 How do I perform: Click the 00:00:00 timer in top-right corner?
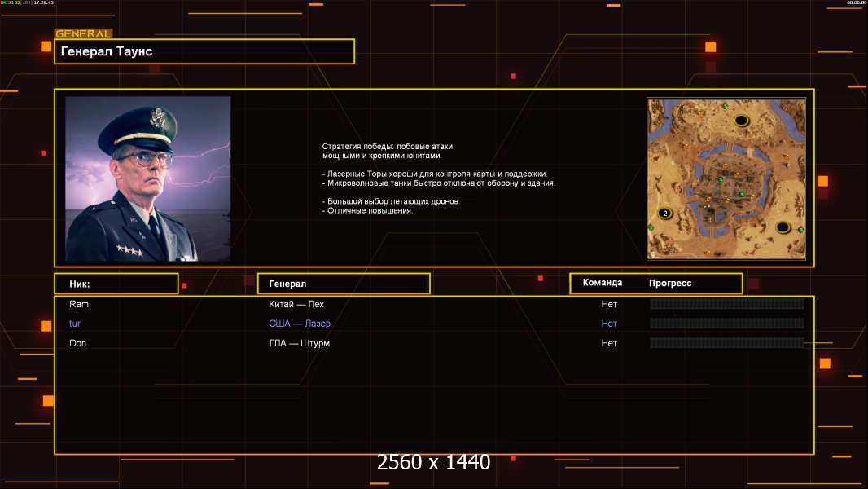pyautogui.click(x=856, y=3)
